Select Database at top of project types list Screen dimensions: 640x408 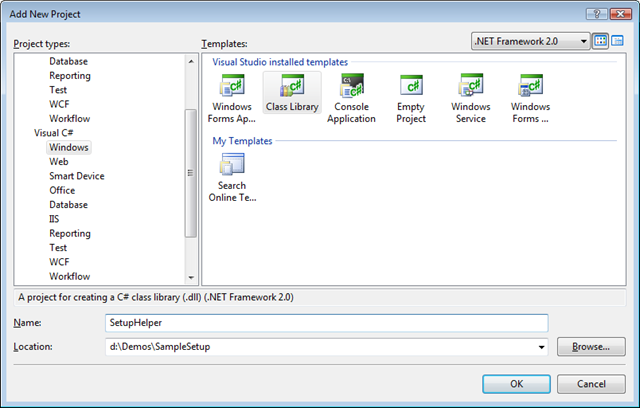point(68,61)
